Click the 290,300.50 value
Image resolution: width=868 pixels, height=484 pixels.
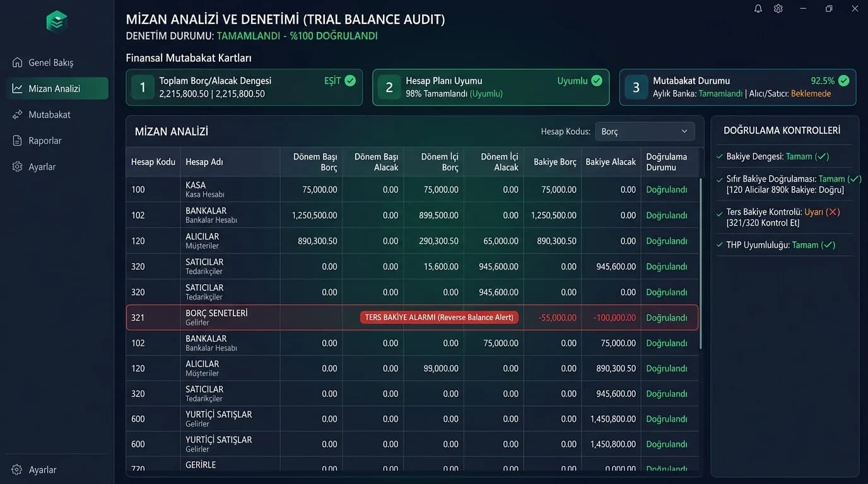[x=438, y=241]
